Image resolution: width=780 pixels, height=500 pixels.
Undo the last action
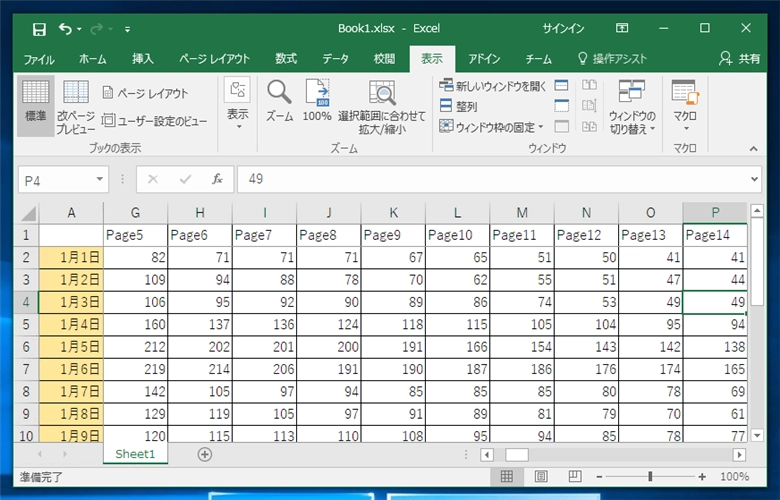tap(66, 29)
